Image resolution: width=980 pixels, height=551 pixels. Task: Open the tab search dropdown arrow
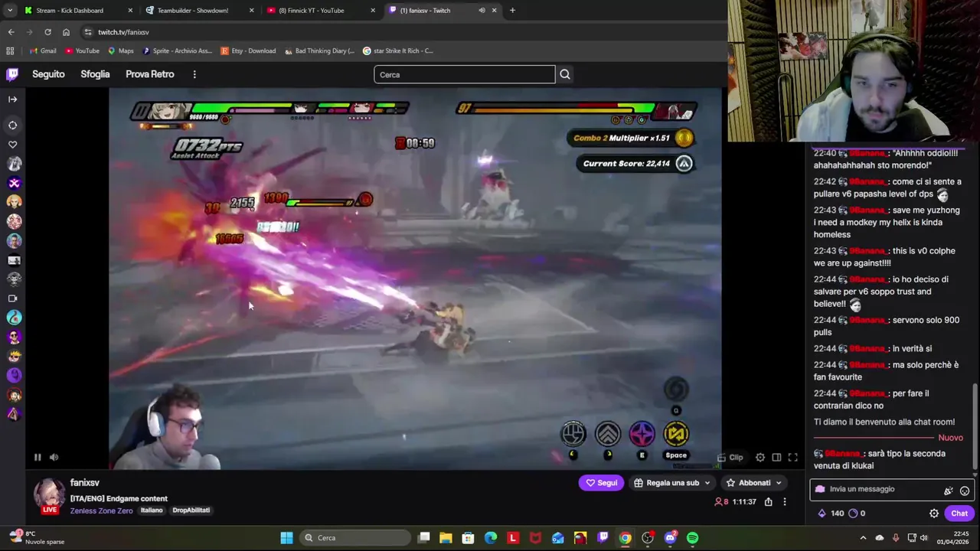[10, 11]
